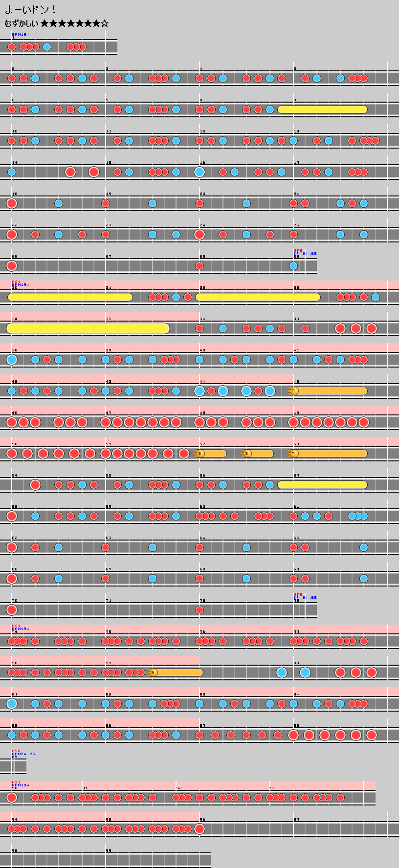Click the yellow drumroll in measure 57
Image resolution: width=399 pixels, height=868 pixels.
pos(322,485)
